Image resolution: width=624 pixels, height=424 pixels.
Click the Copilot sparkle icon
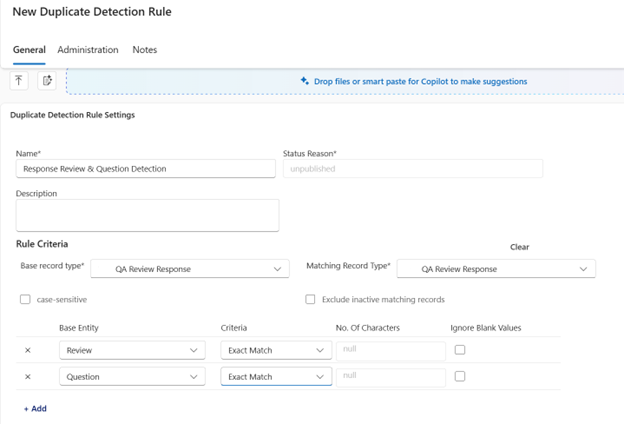point(305,81)
